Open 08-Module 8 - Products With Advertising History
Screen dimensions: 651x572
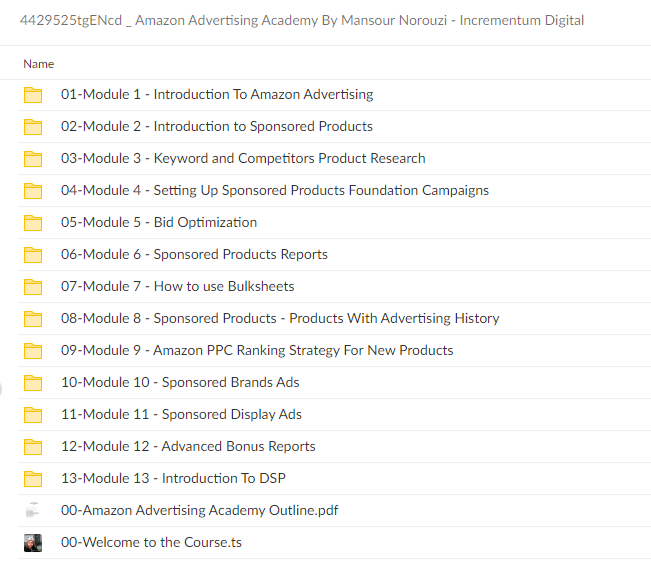280,318
